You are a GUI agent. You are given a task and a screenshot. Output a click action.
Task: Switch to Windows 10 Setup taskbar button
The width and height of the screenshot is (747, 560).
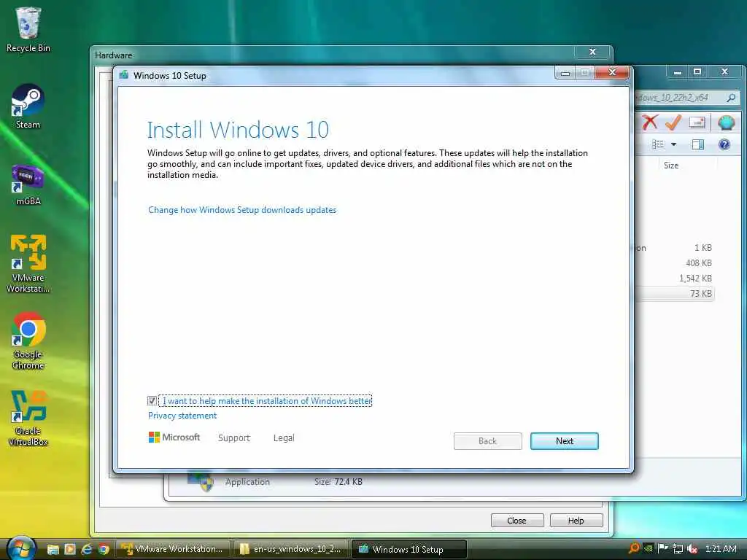(x=409, y=549)
